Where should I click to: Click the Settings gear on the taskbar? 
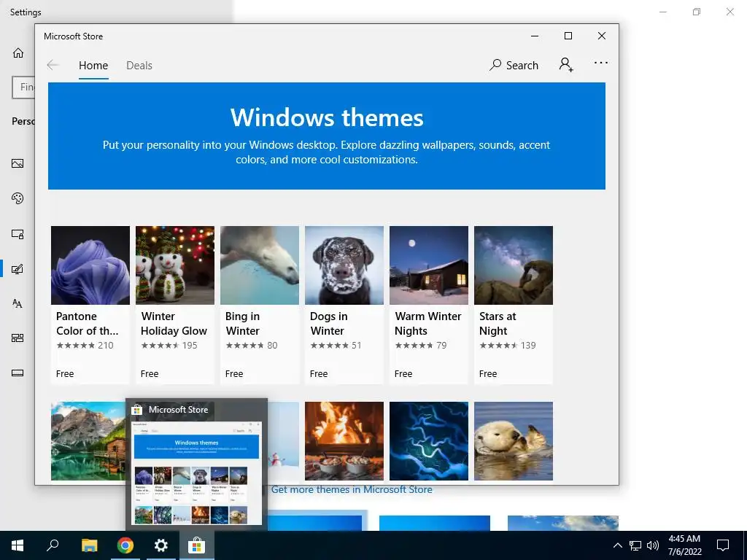(x=161, y=545)
